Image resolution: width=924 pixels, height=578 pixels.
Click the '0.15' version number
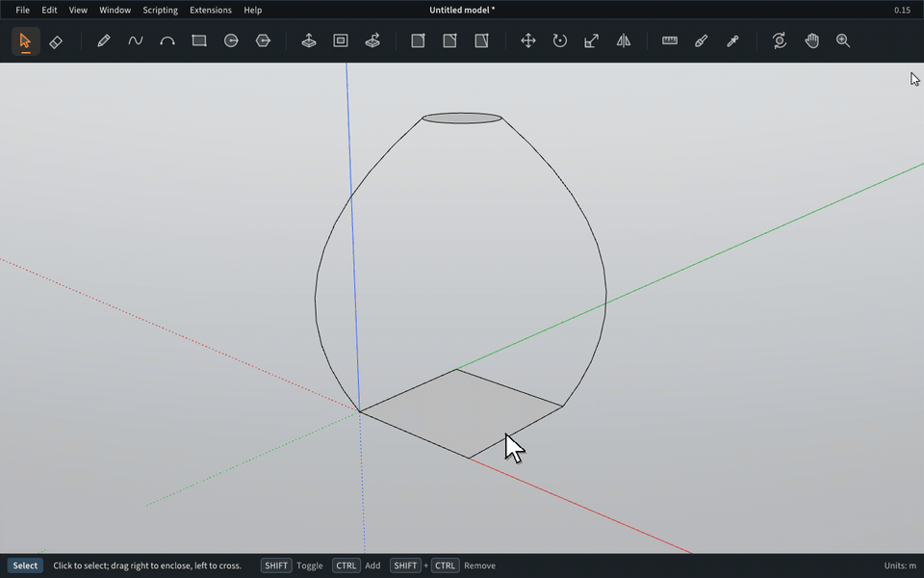(x=902, y=10)
